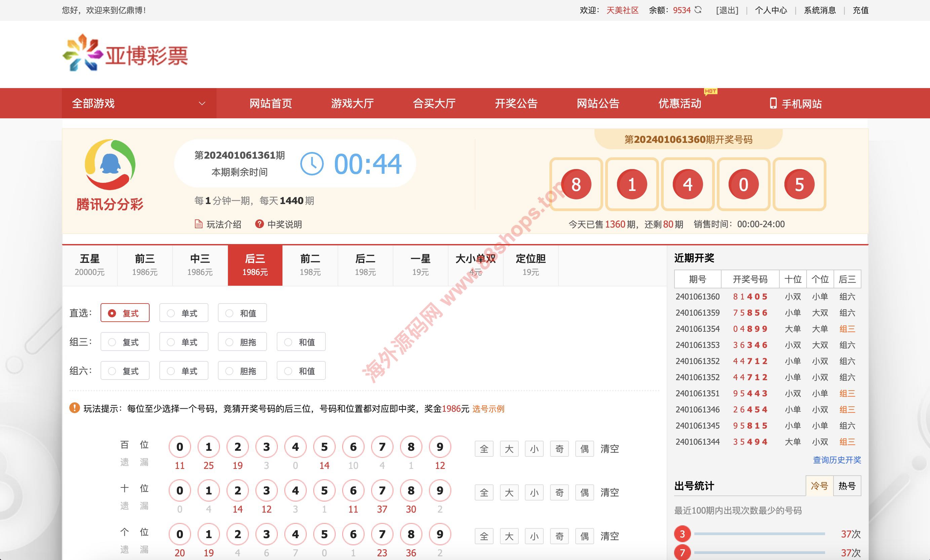Open 开奖公告 in navigation bar

click(516, 104)
